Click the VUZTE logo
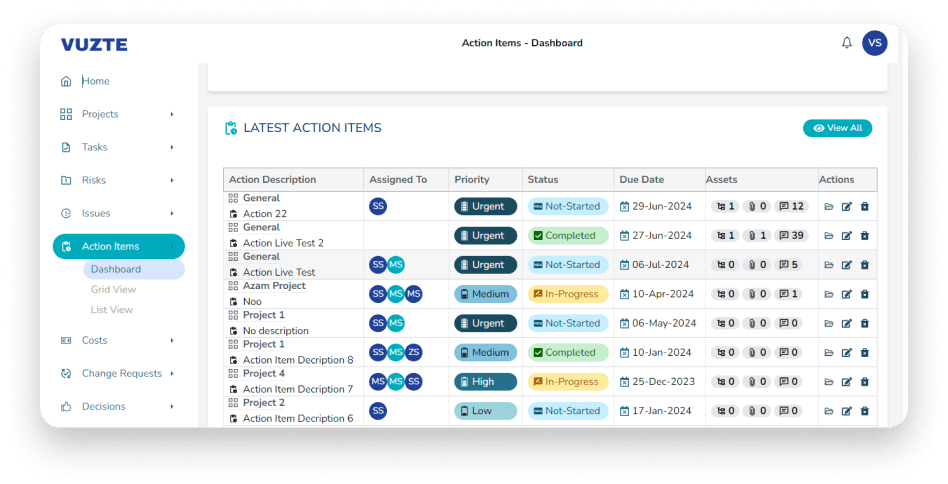 (x=94, y=45)
